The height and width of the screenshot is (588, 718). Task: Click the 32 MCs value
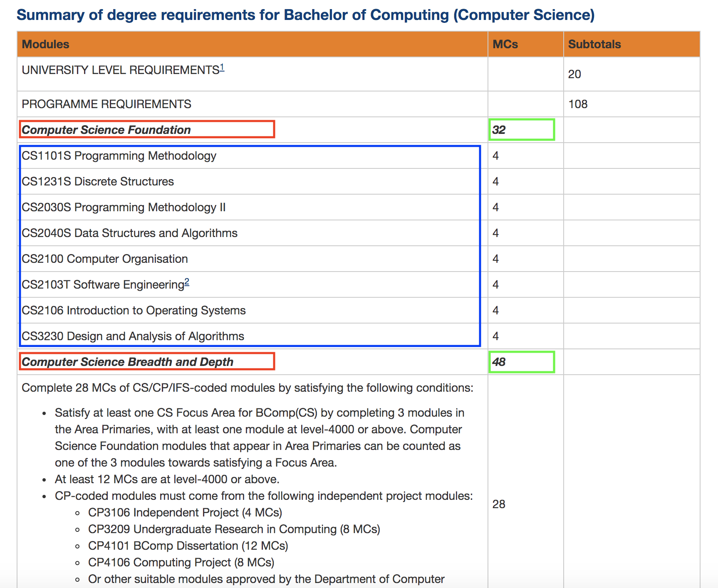(499, 130)
